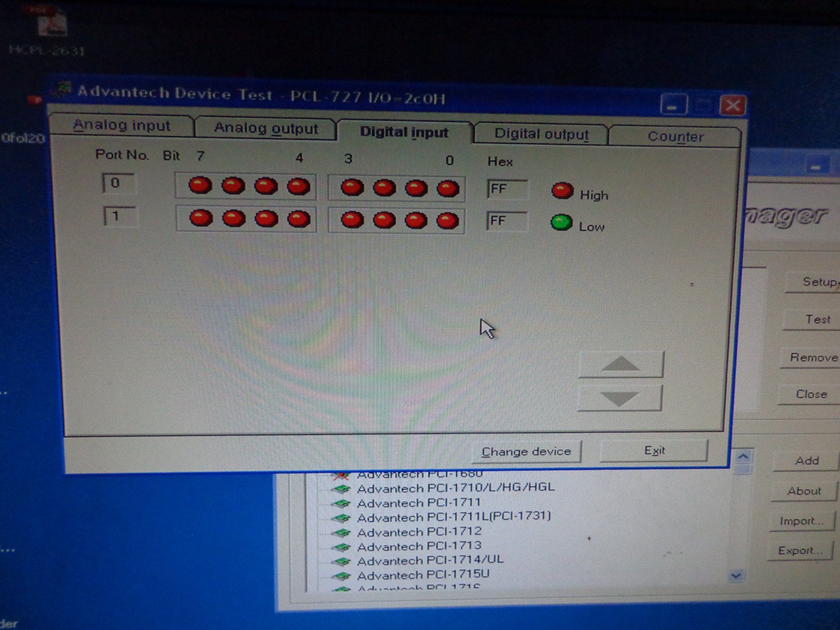Select Advantech PCI-1713 in device list
Viewport: 840px width, 630px height.
[x=419, y=546]
